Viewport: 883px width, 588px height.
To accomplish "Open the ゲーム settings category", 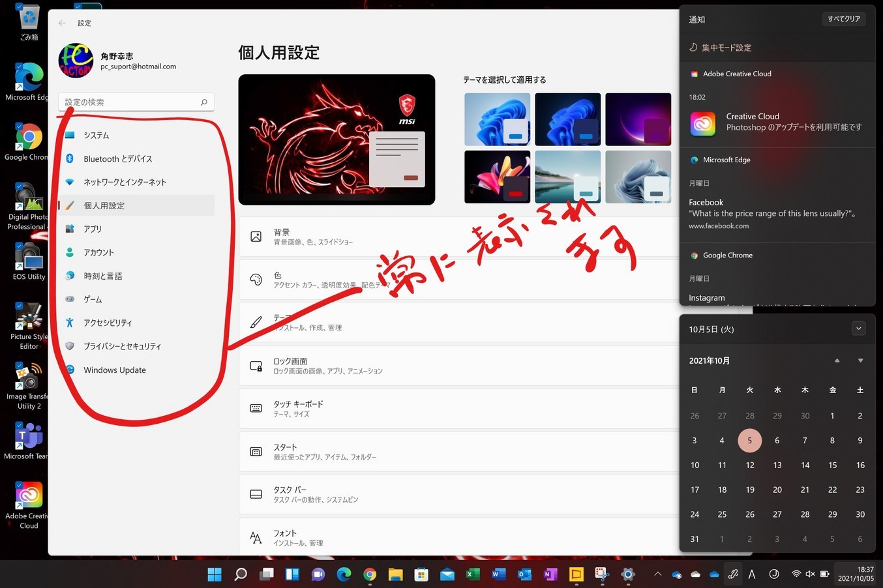I will [x=136, y=299].
